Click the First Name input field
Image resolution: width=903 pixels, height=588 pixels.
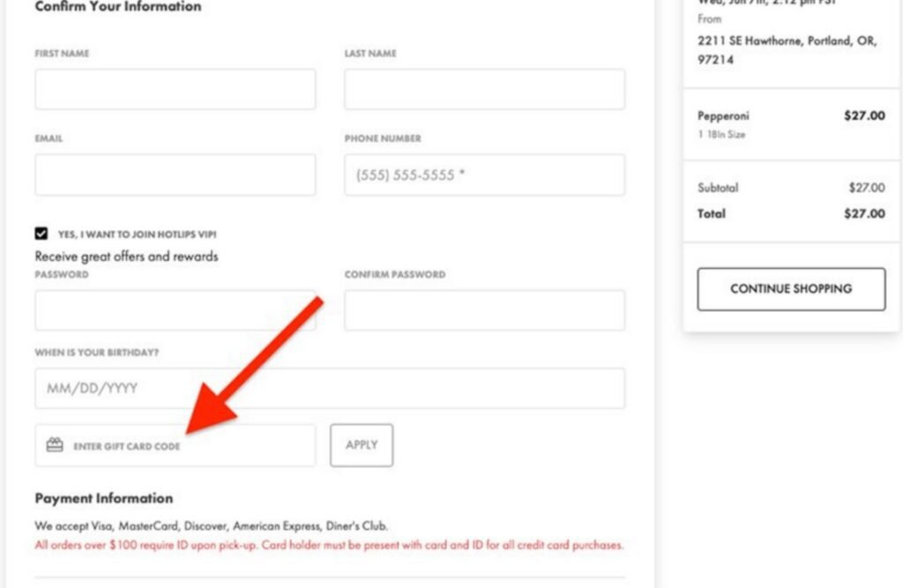175,89
